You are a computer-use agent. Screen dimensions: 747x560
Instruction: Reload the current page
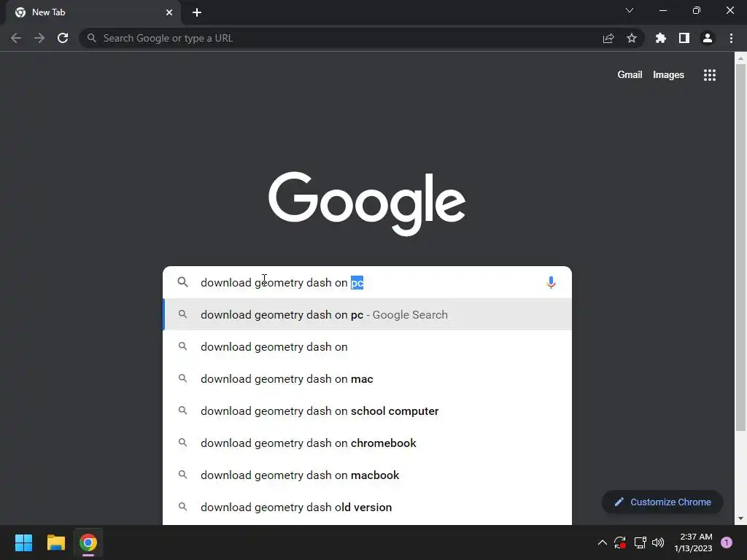(x=63, y=38)
